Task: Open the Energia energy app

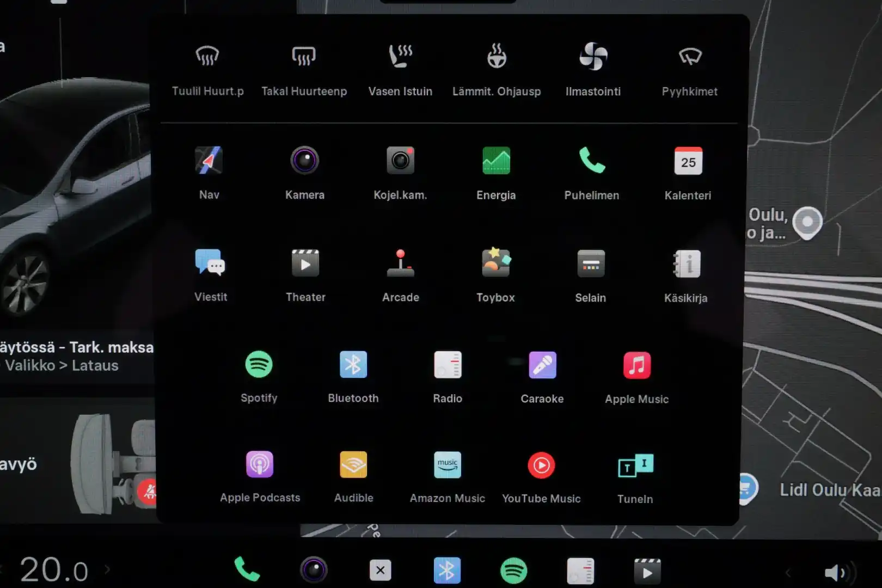Action: click(496, 173)
